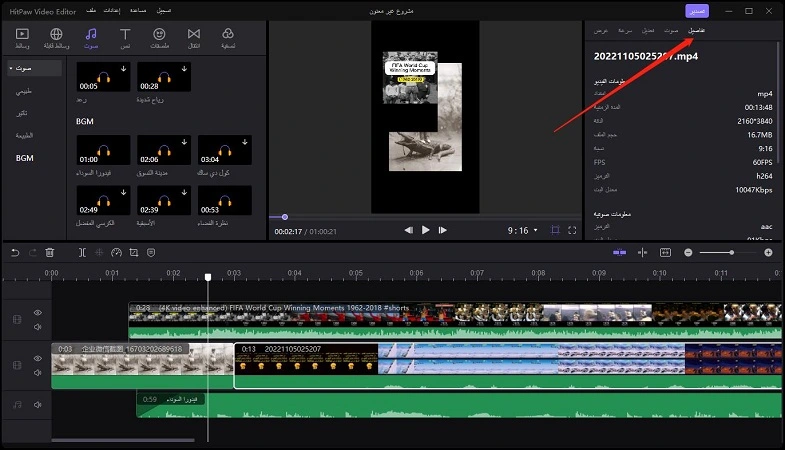785x450 pixels.
Task: Undo the last timeline action
Action: (x=15, y=253)
